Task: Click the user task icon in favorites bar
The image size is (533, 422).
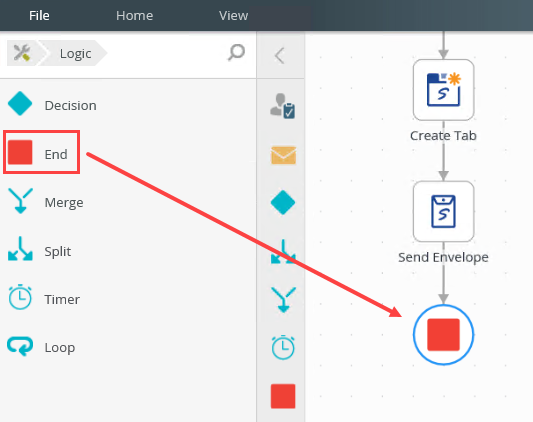Action: coord(283,106)
